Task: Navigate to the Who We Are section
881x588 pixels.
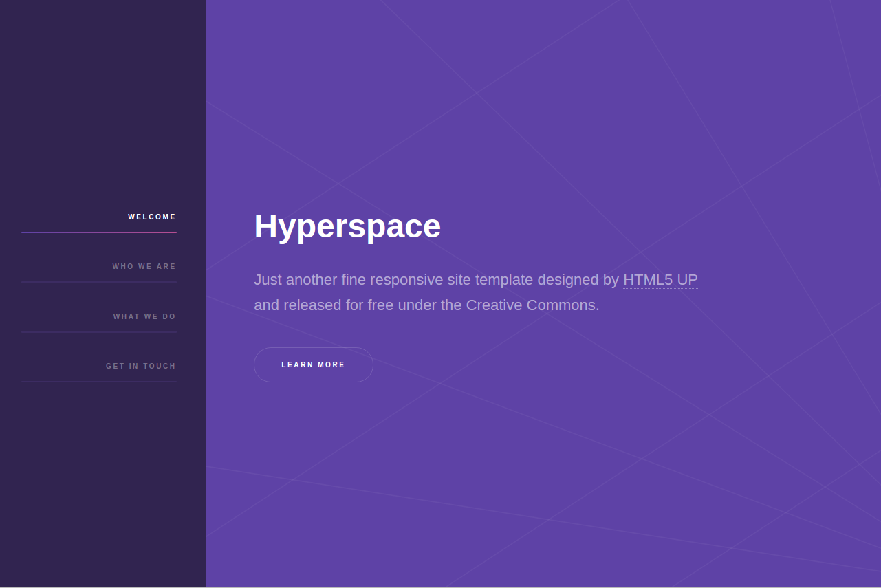Action: pos(144,266)
